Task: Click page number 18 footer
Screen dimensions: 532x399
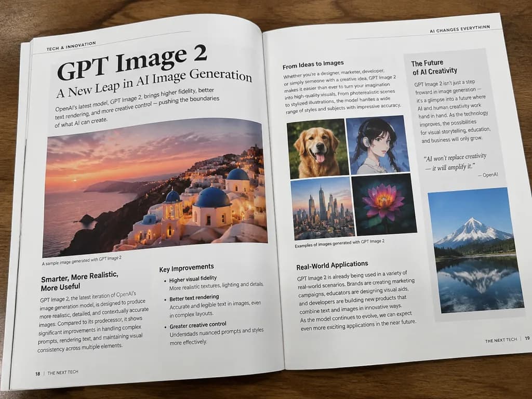Action: pos(37,374)
